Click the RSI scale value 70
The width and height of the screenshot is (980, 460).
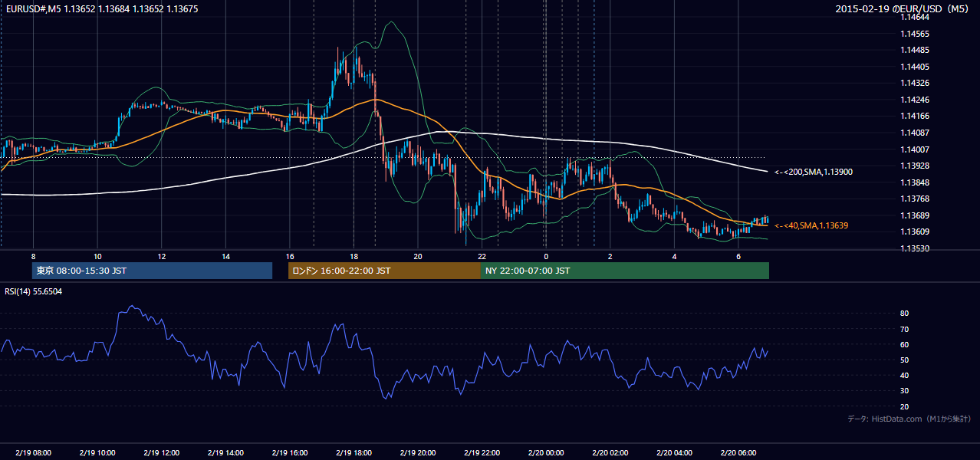tap(905, 329)
